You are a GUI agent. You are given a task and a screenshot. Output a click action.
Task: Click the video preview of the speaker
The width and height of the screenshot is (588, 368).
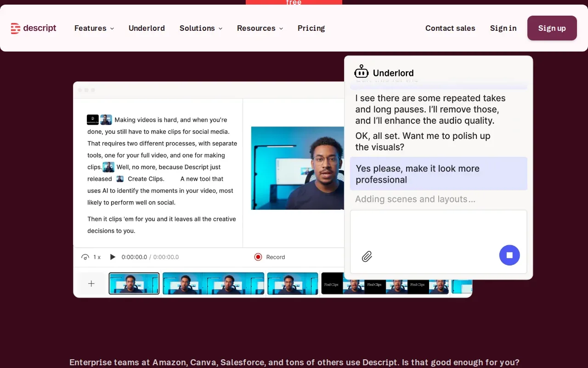pos(298,168)
